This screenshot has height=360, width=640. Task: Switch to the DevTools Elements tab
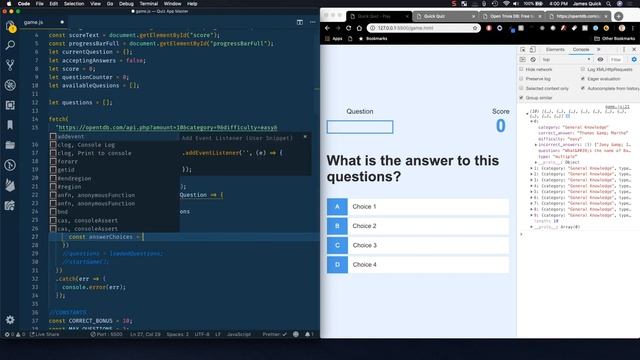(x=555, y=49)
